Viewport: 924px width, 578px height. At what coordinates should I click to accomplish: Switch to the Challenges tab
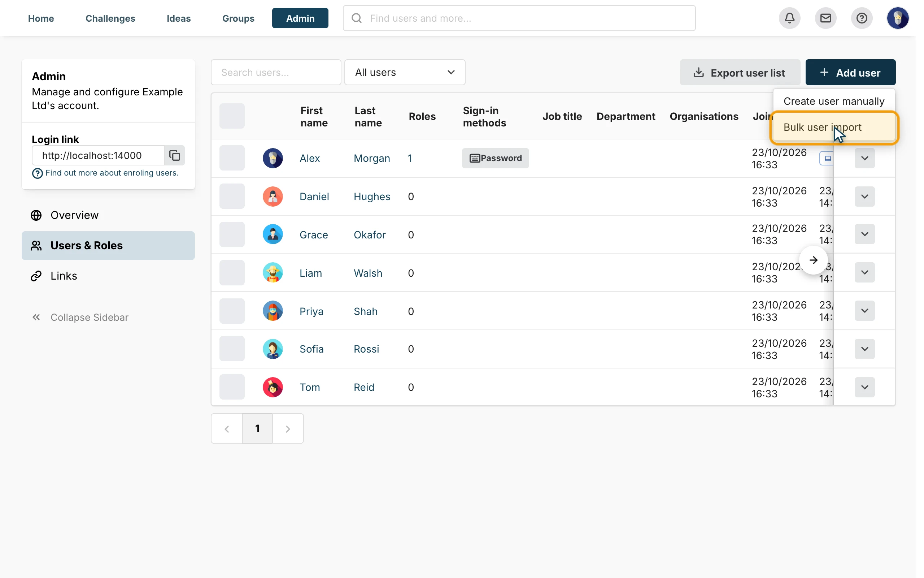coord(110,18)
